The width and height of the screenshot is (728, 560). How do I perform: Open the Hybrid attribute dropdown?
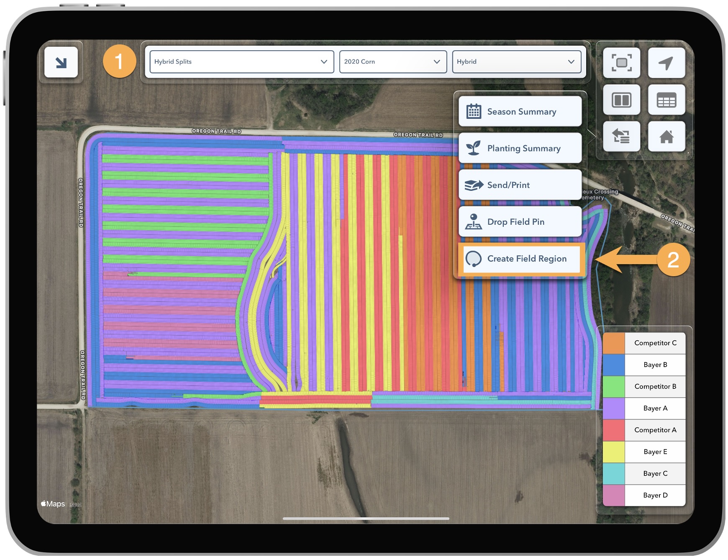tap(517, 62)
